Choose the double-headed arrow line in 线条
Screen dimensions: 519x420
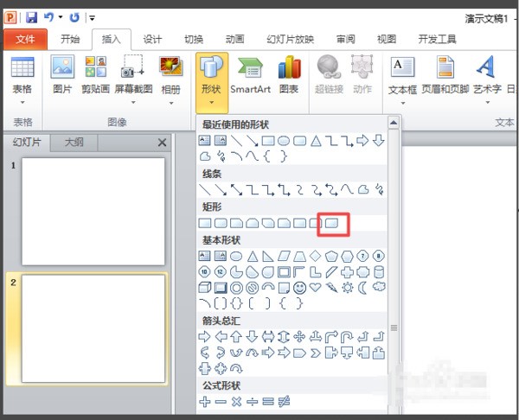(236, 190)
